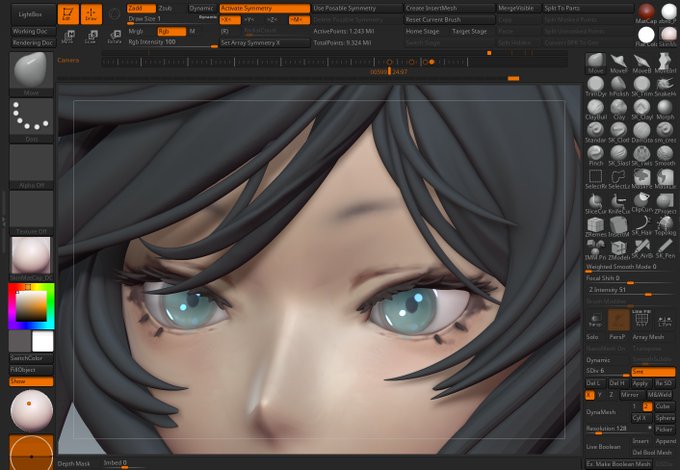Select the Standard brush
Screen dimensions: 680x470
coord(595,133)
